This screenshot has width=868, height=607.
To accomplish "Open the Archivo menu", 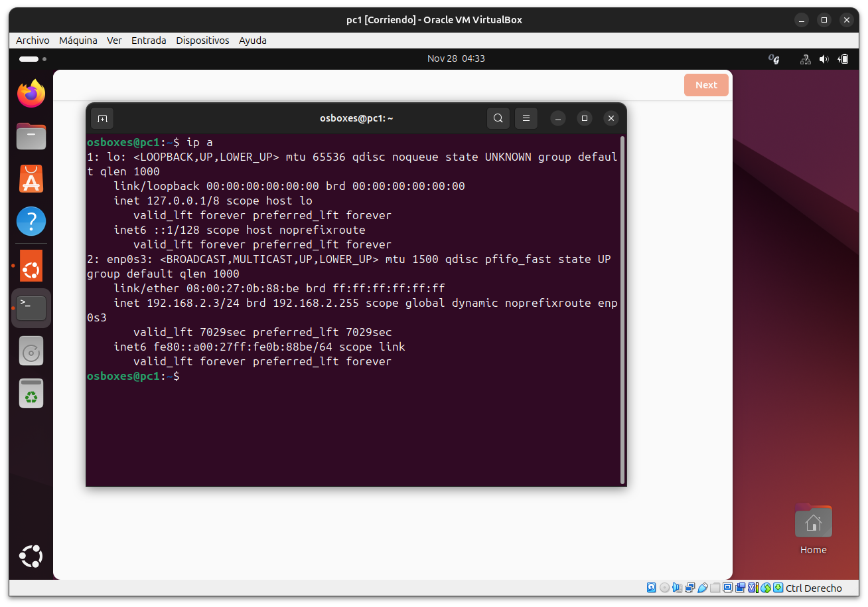I will [x=33, y=41].
